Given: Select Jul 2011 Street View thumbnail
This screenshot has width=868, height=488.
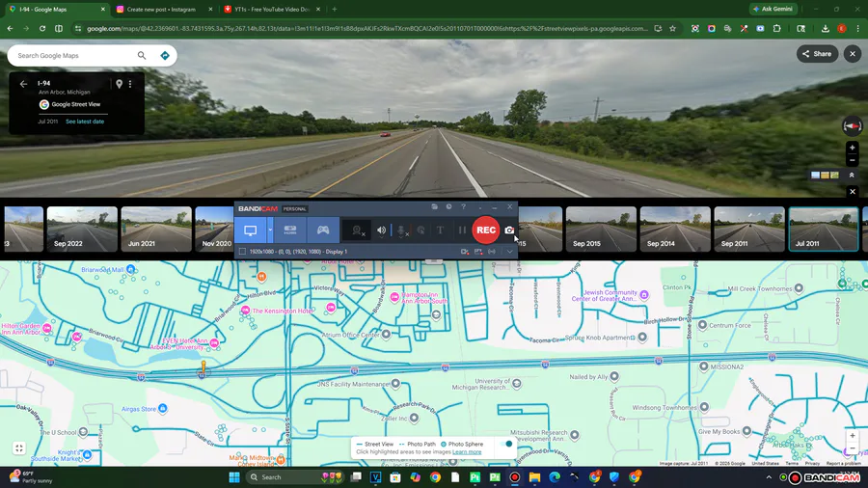Looking at the screenshot, I should pos(824,229).
